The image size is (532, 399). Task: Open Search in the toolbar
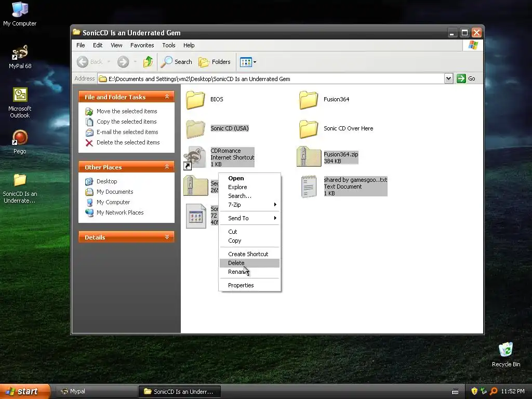[177, 62]
